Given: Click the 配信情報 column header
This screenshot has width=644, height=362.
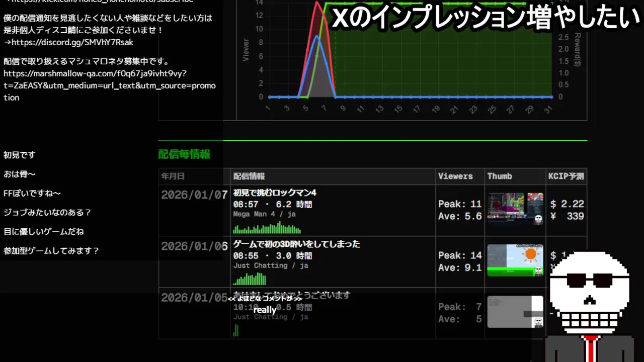Looking at the screenshot, I should point(249,176).
